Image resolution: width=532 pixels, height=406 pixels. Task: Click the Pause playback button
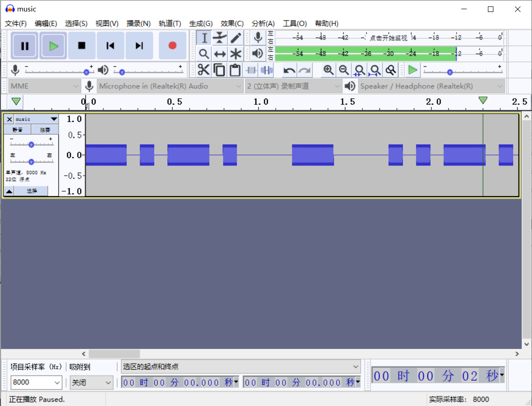[24, 46]
